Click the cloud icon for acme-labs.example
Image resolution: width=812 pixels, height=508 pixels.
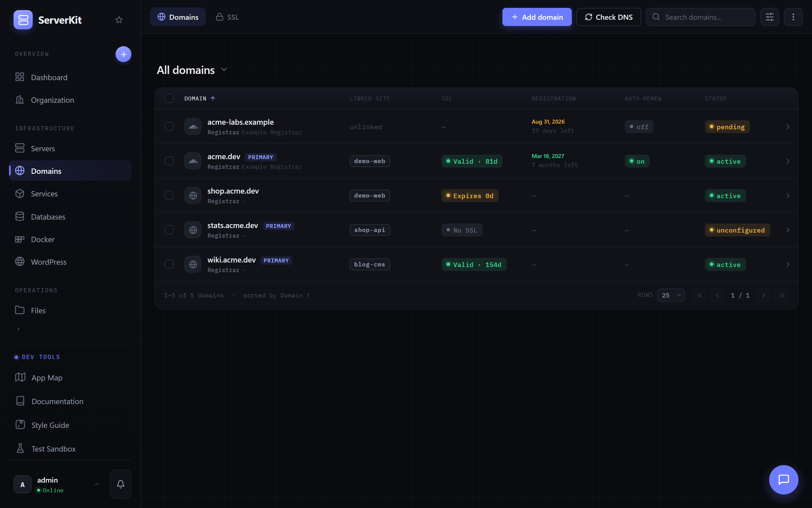pos(193,127)
